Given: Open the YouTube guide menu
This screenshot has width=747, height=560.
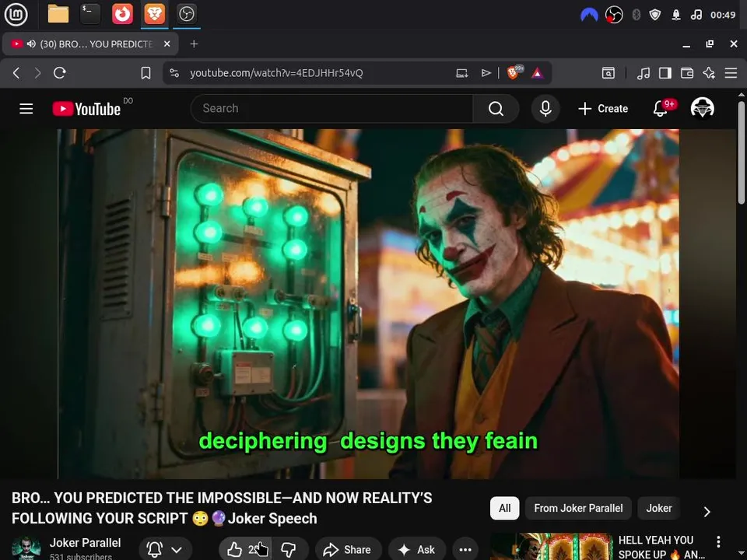Looking at the screenshot, I should coord(26,109).
